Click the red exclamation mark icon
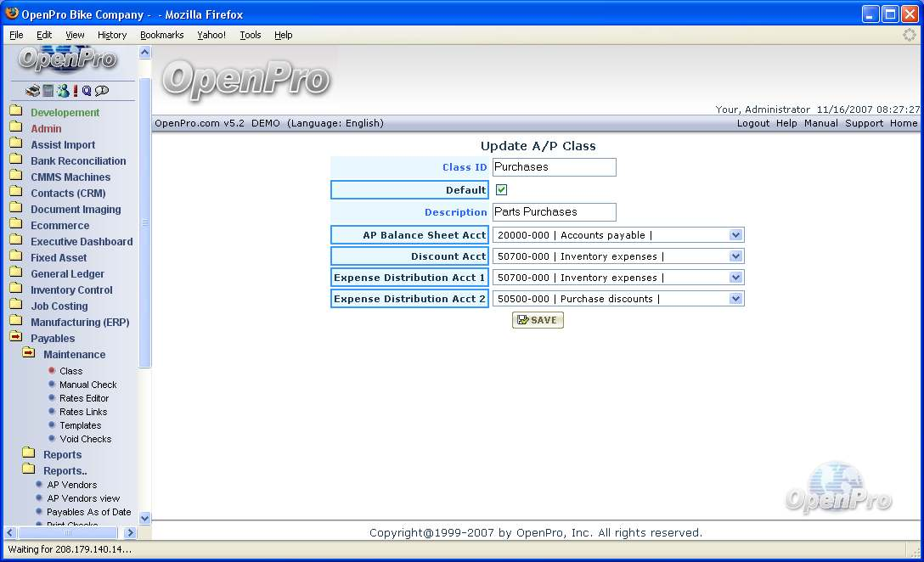 (76, 91)
